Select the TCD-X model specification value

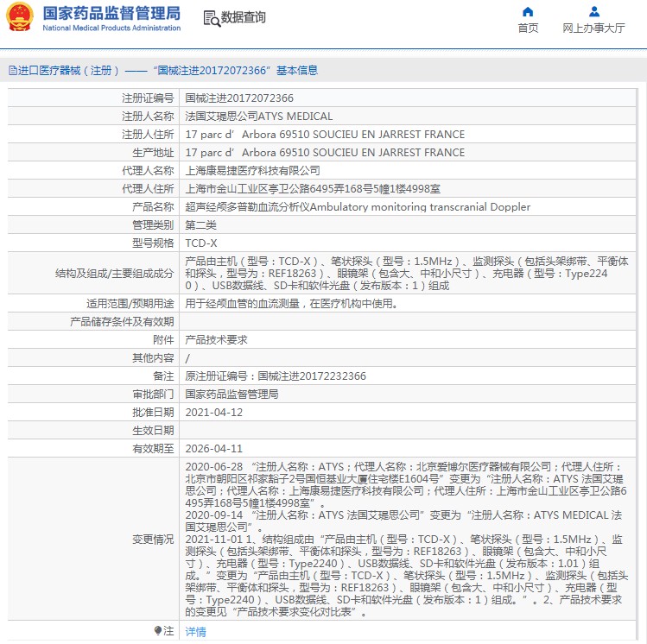(x=201, y=243)
